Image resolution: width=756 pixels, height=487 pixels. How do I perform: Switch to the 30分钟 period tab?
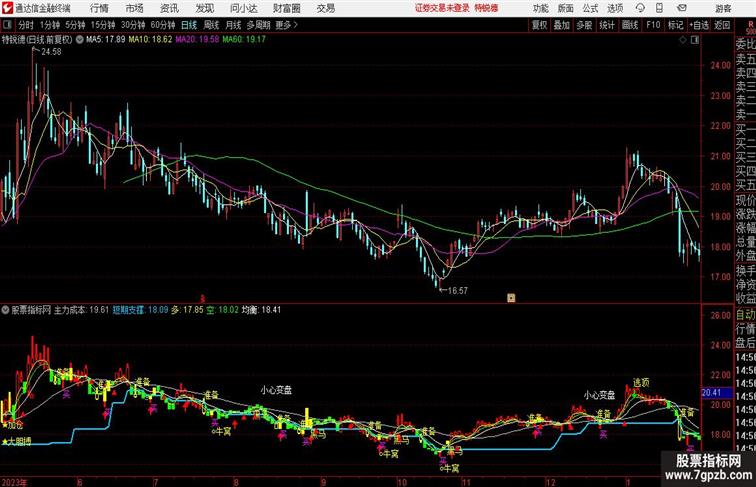click(133, 25)
